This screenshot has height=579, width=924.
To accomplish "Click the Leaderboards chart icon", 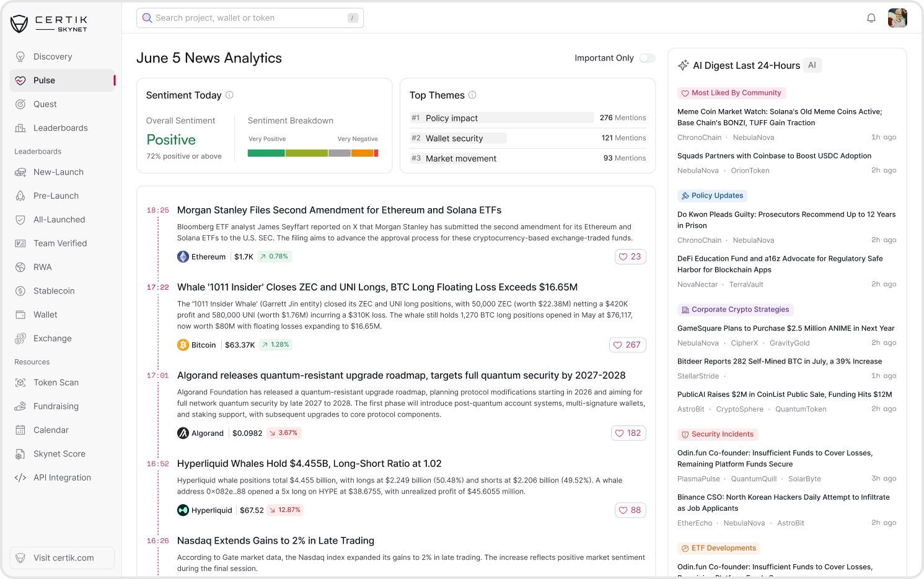I will tap(20, 128).
